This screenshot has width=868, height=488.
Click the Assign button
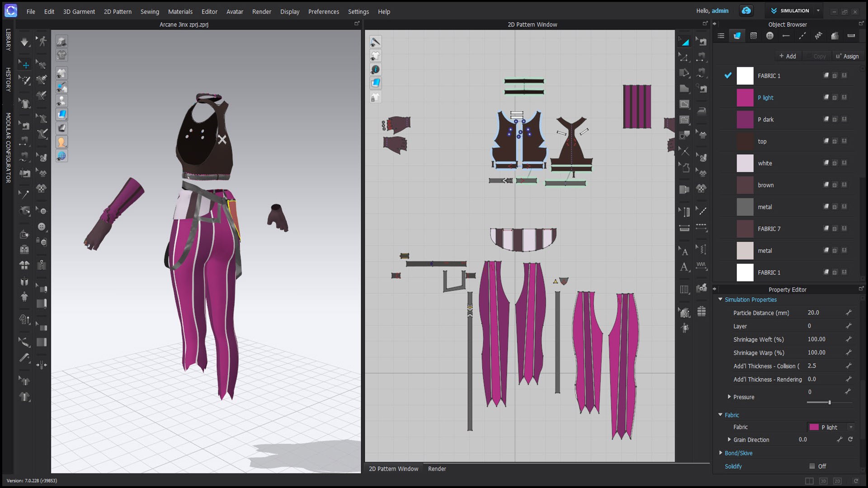(847, 56)
